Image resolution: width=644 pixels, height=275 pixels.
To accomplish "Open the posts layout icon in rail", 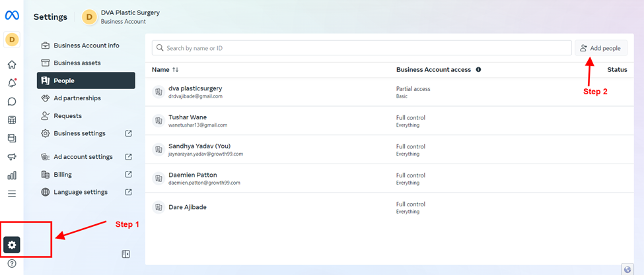I will [x=12, y=138].
